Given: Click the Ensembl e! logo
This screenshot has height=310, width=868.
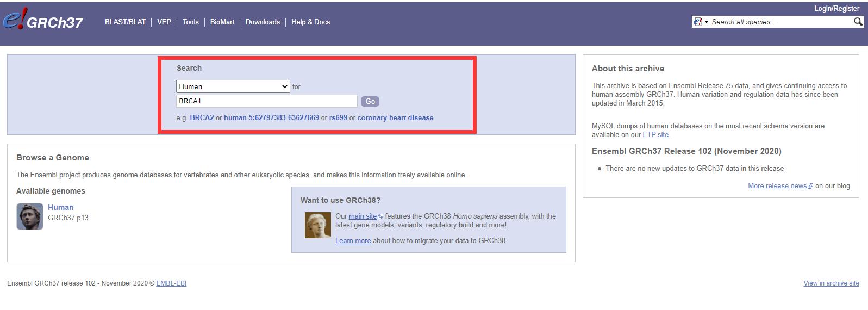Looking at the screenshot, I should pos(14,20).
